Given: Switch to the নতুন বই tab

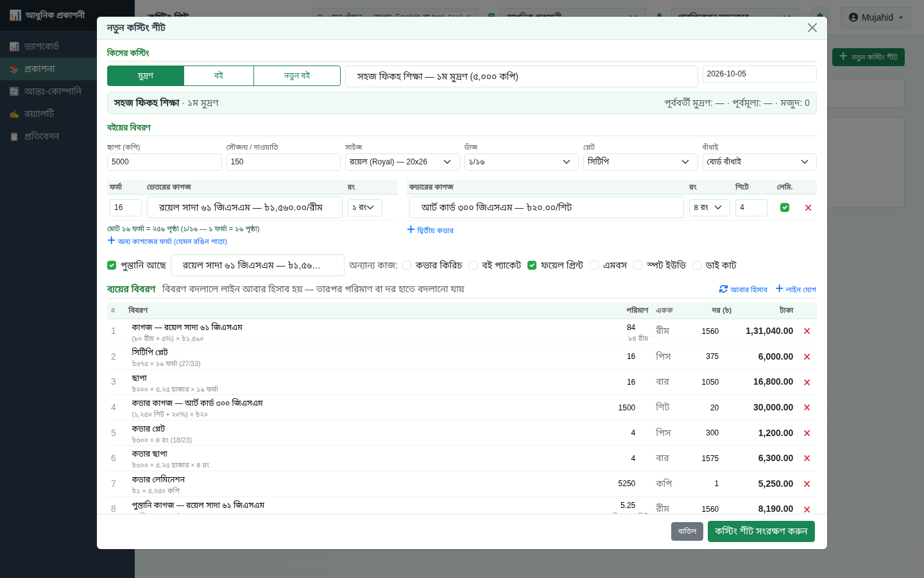Looking at the screenshot, I should (x=297, y=76).
